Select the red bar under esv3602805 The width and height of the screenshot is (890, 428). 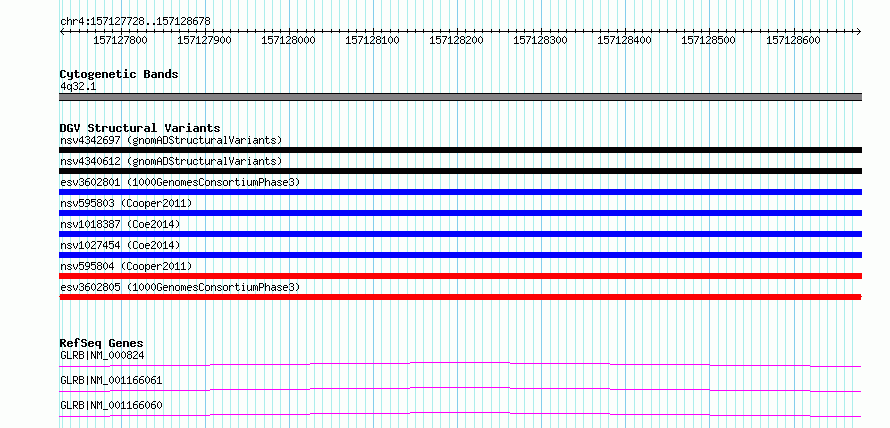tap(460, 297)
